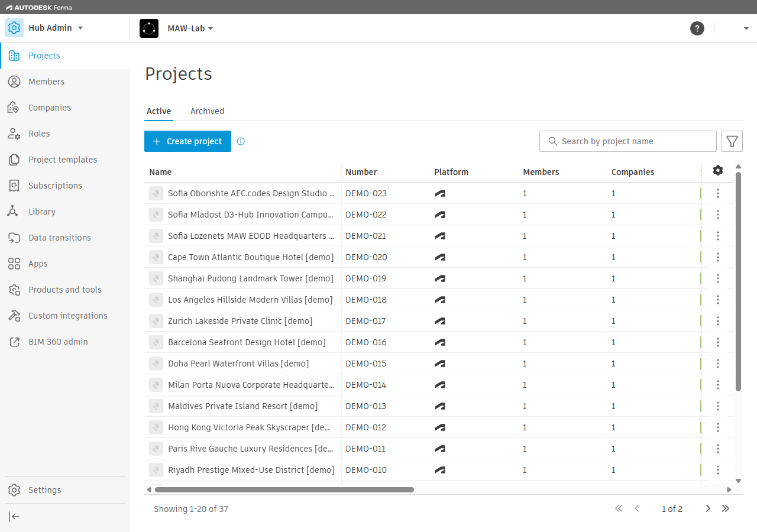Viewport: 757px width, 532px height.
Task: Click the Search by project name field
Action: (x=628, y=141)
